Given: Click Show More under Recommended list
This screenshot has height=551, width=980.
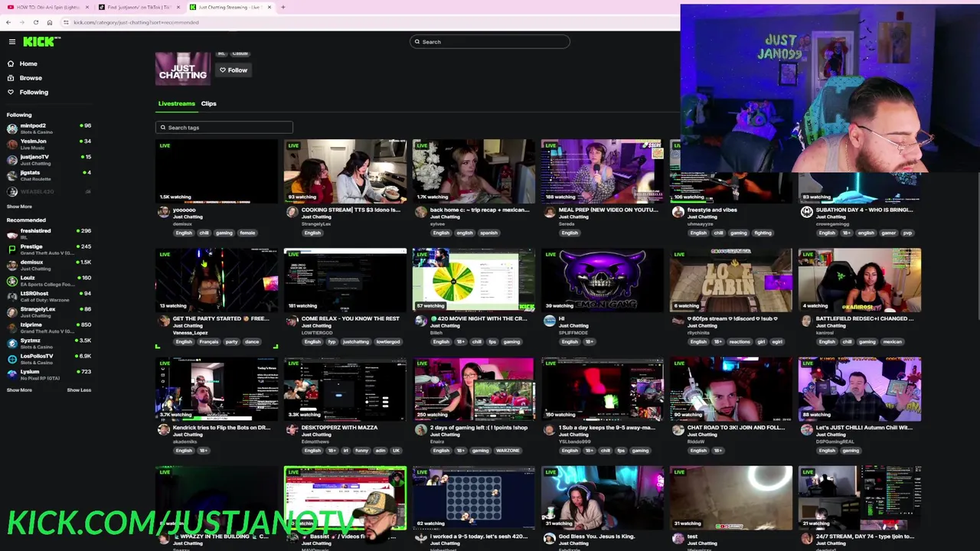Looking at the screenshot, I should tap(19, 390).
